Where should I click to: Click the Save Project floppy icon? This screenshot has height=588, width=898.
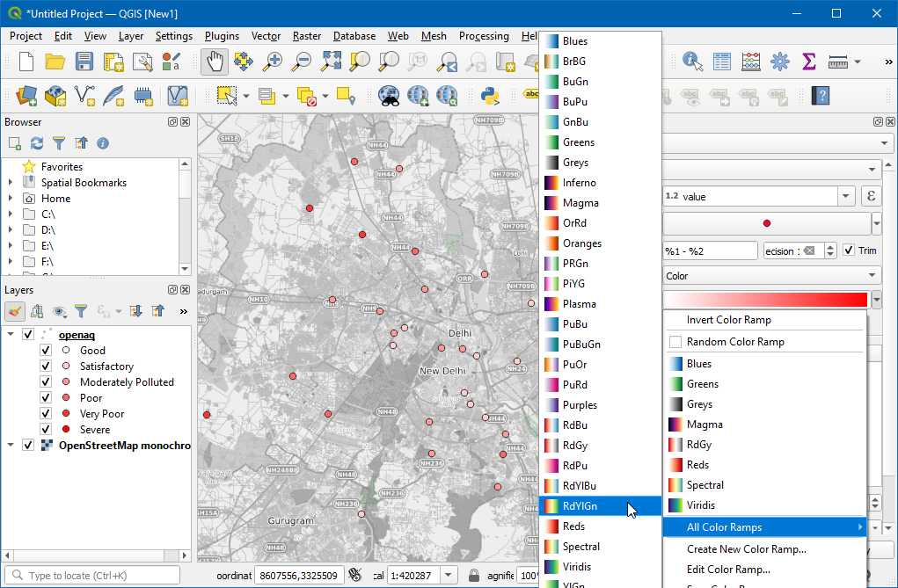84,62
